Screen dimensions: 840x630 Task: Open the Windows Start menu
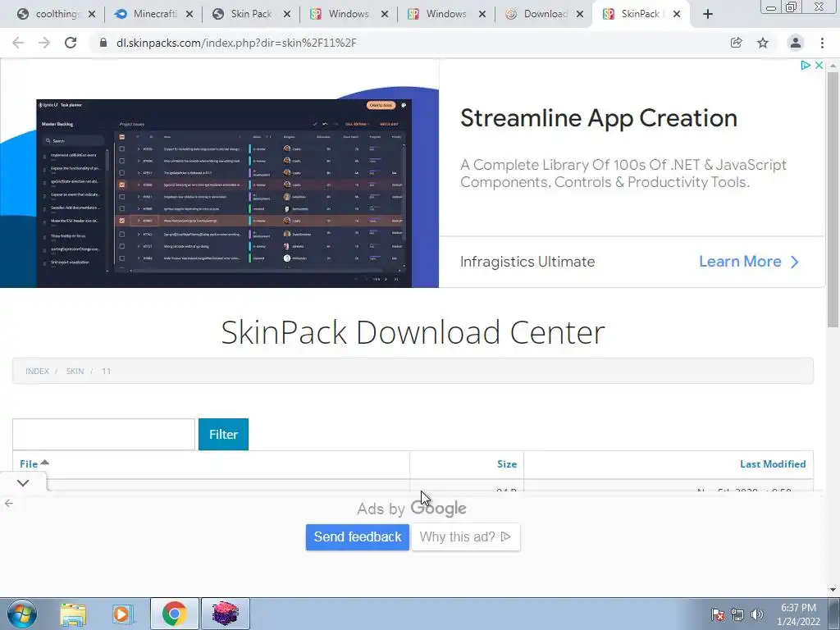[x=22, y=614]
